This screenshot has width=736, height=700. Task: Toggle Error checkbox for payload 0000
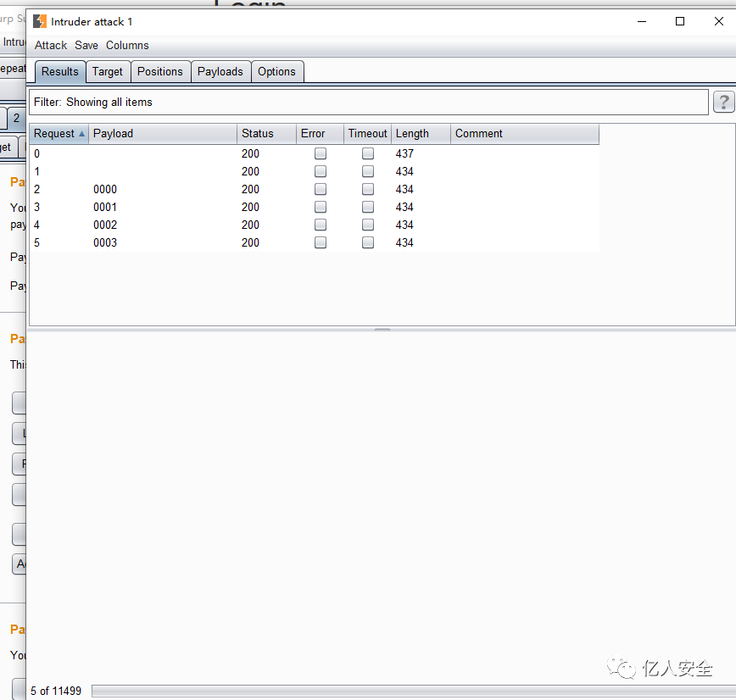tap(321, 189)
